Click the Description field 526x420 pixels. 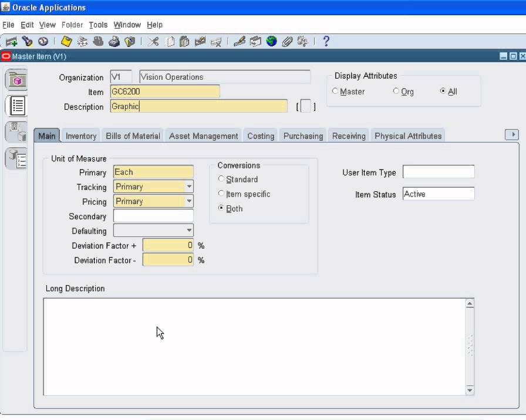[198, 106]
